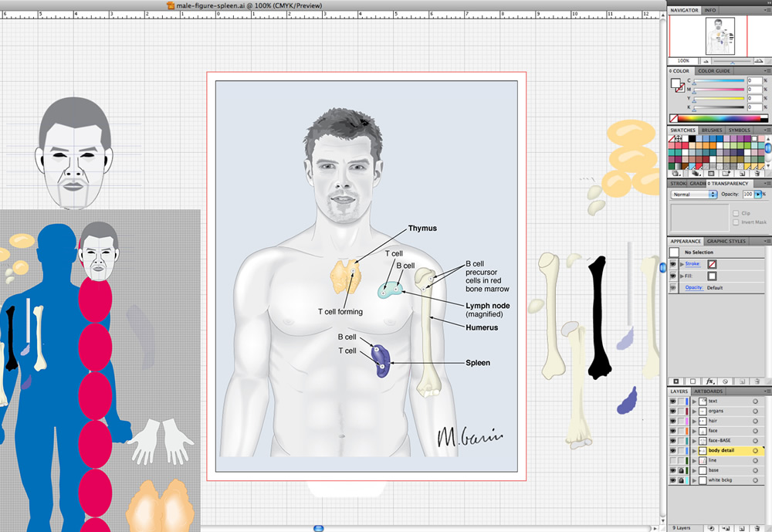772x532 pixels.
Task: Click Add New Fill icon in Appearance panel
Action: pos(692,381)
